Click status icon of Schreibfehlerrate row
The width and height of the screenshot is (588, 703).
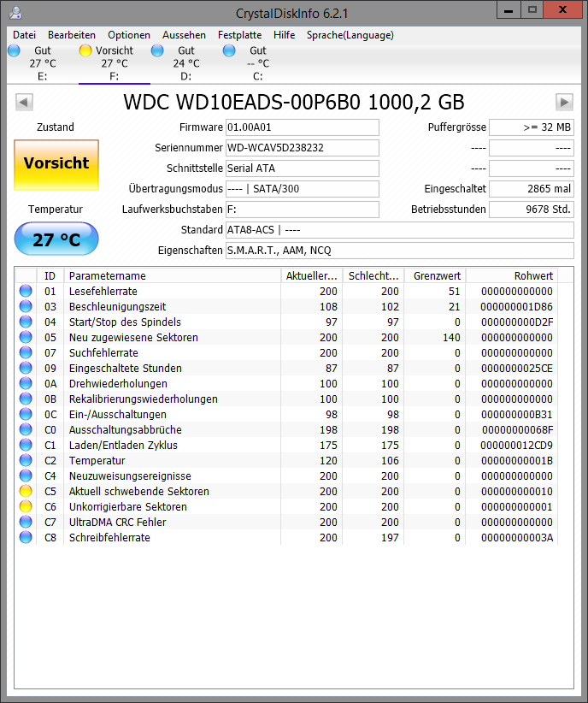[x=26, y=538]
